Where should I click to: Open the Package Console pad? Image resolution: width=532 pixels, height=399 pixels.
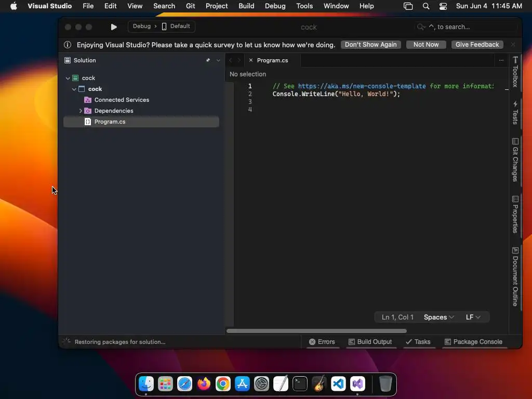tap(473, 342)
